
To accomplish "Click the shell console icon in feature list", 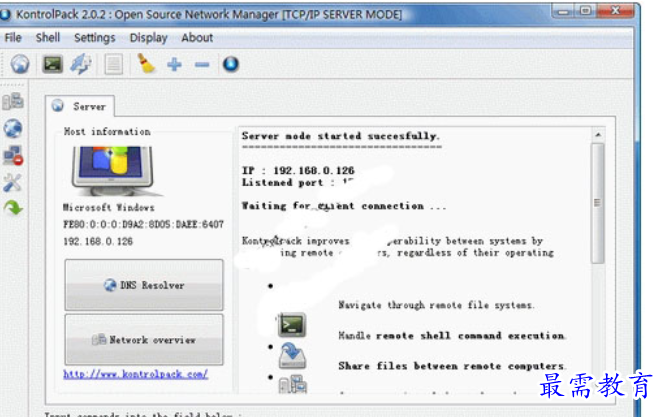I will (292, 325).
